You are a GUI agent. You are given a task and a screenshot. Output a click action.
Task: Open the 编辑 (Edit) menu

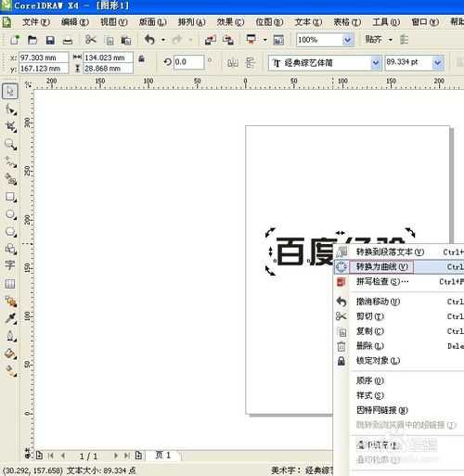point(75,22)
